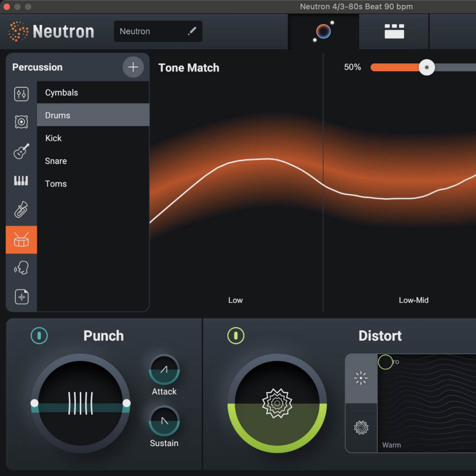The image size is (476, 476).
Task: Click the Warm label in Distort pad
Action: click(392, 445)
